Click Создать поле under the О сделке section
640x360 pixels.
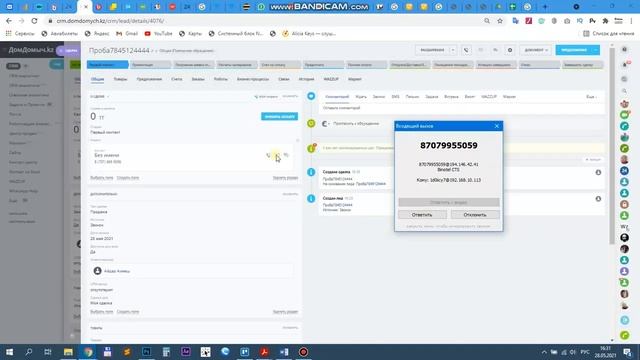click(x=128, y=178)
